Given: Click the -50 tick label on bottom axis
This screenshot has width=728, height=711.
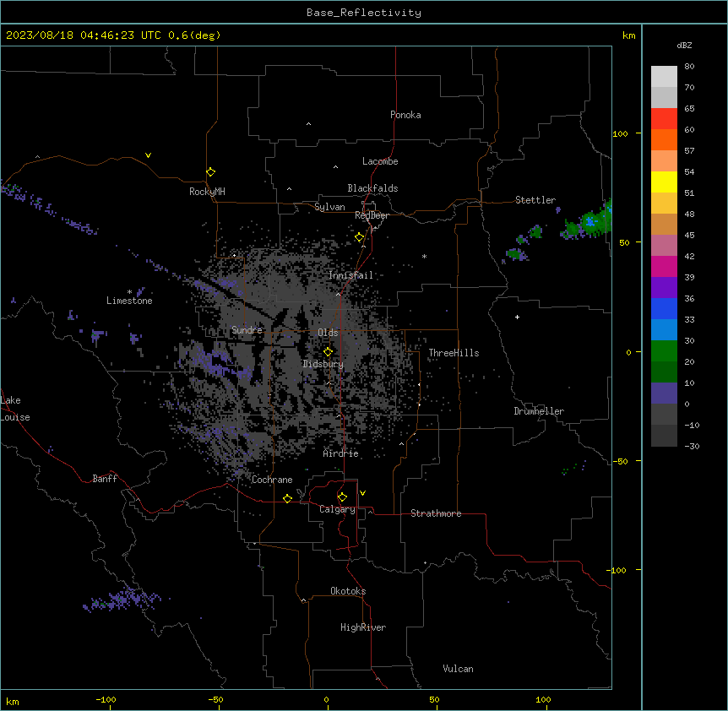Looking at the screenshot, I should (x=215, y=699).
